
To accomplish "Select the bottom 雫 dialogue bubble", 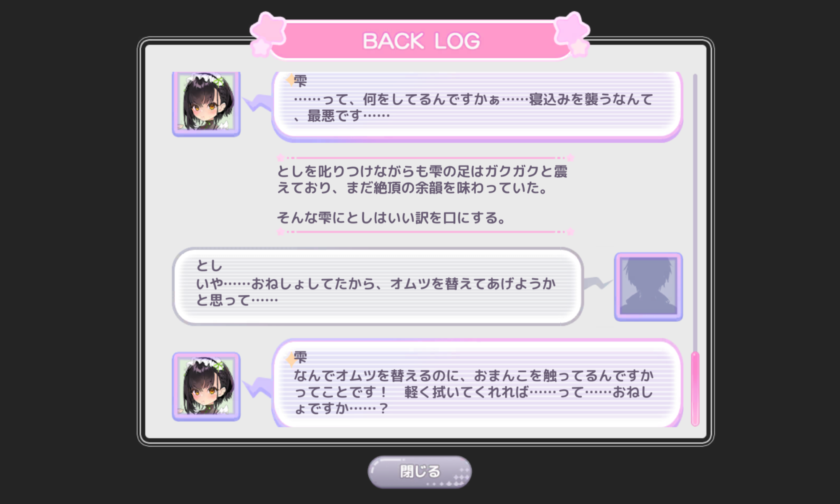I will coord(477,383).
